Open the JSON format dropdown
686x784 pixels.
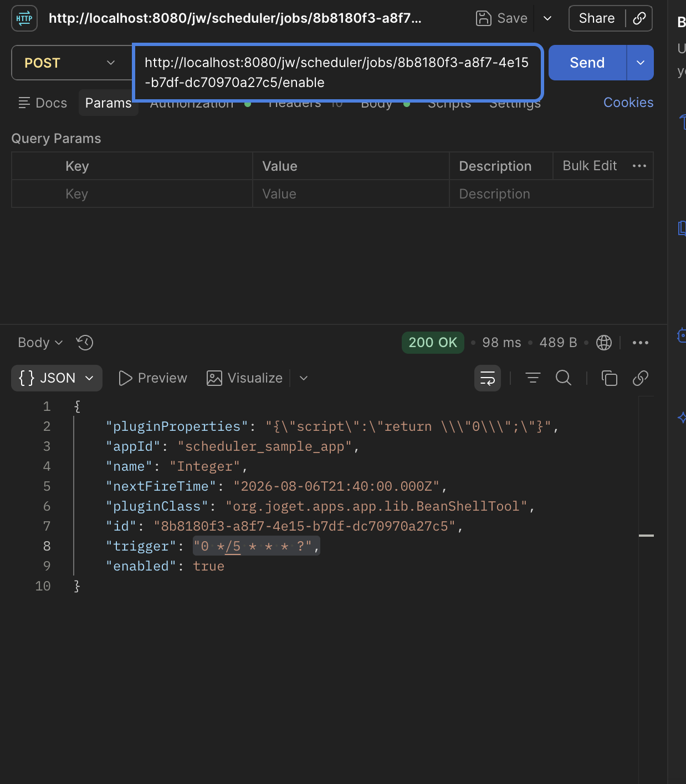(57, 378)
